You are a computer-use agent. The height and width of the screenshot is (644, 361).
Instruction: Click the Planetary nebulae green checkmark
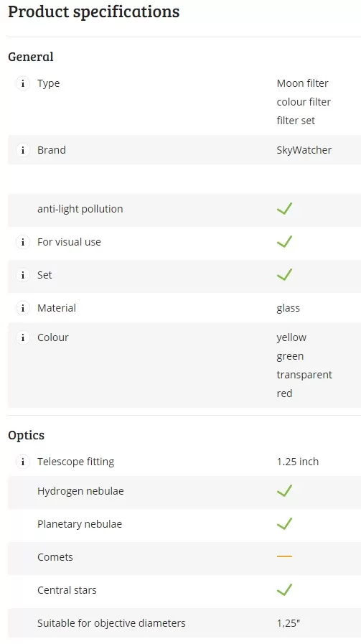click(284, 523)
